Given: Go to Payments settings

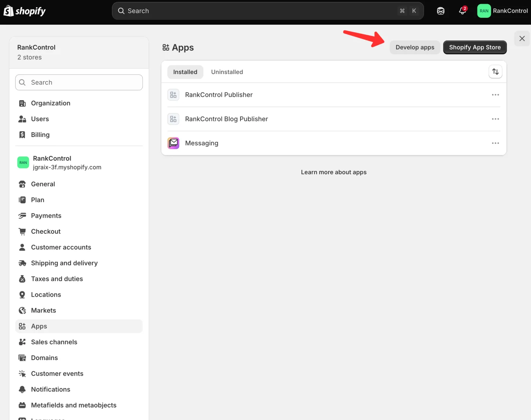Looking at the screenshot, I should tap(79, 216).
